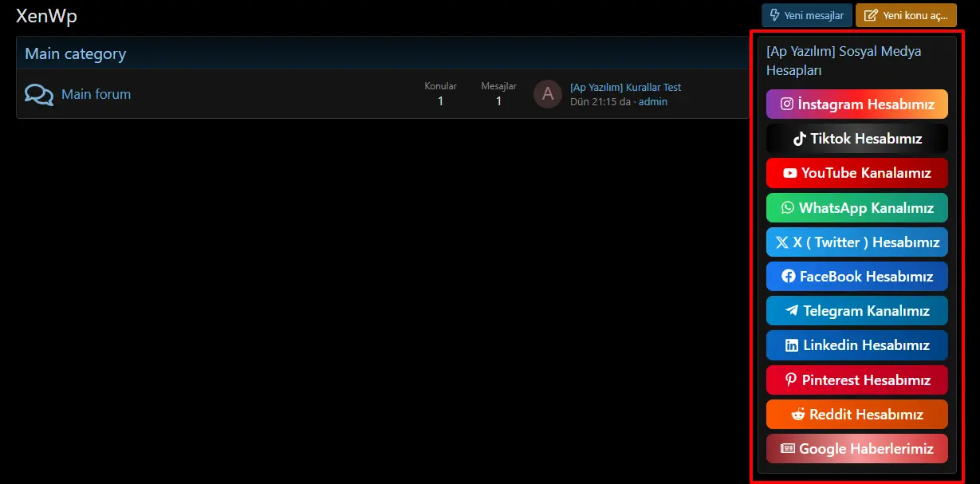The image size is (980, 484).
Task: Click the X (Twitter) logo icon
Action: coord(782,242)
